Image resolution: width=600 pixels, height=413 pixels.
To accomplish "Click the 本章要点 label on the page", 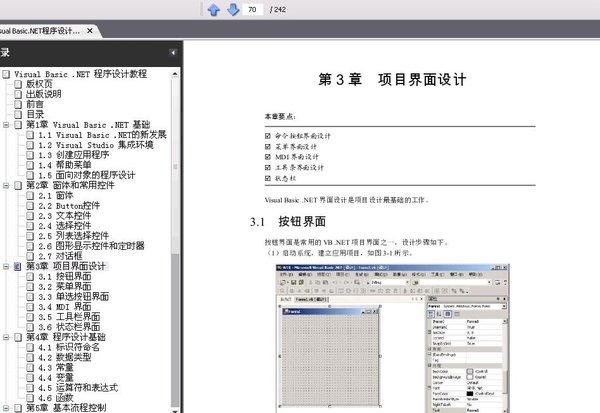I will pyautogui.click(x=280, y=116).
